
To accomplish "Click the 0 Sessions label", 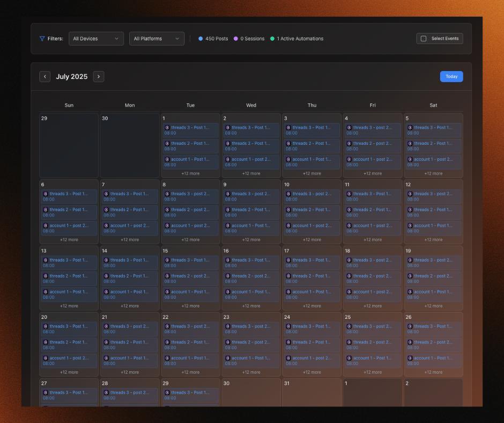I will pyautogui.click(x=253, y=39).
